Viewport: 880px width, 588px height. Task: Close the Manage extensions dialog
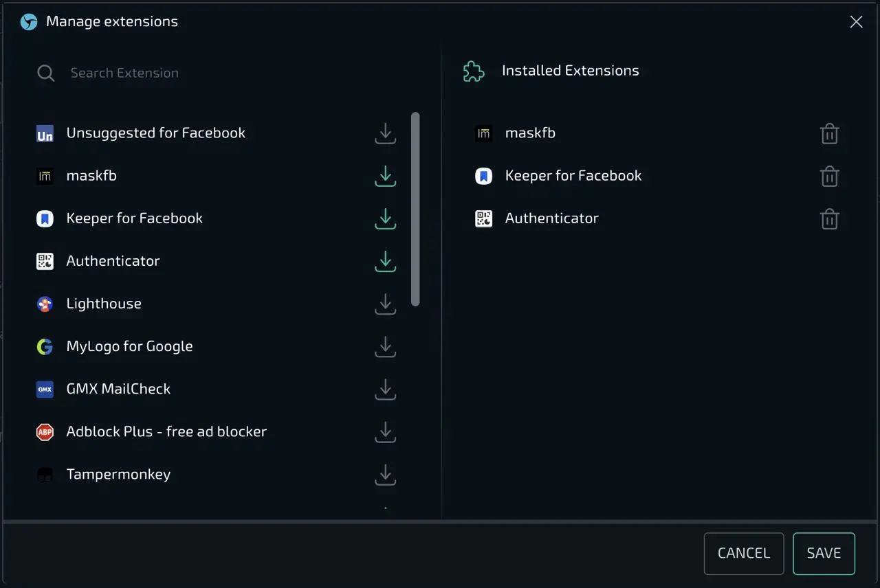coord(856,22)
